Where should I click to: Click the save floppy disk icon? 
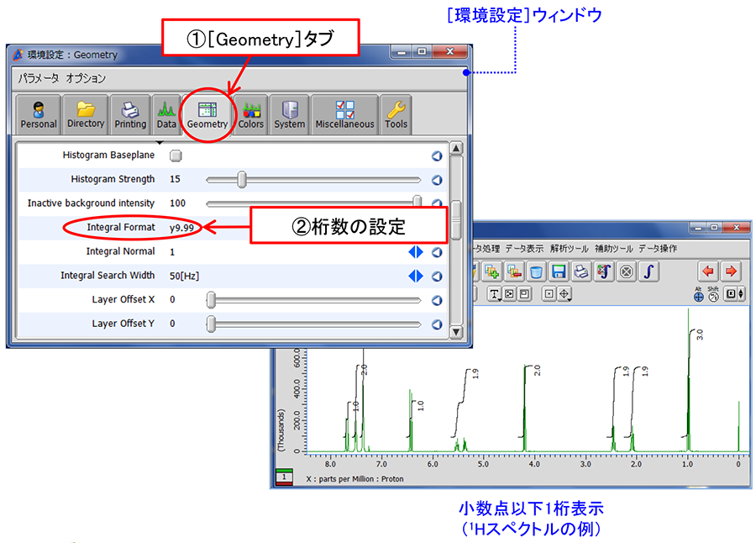click(559, 271)
